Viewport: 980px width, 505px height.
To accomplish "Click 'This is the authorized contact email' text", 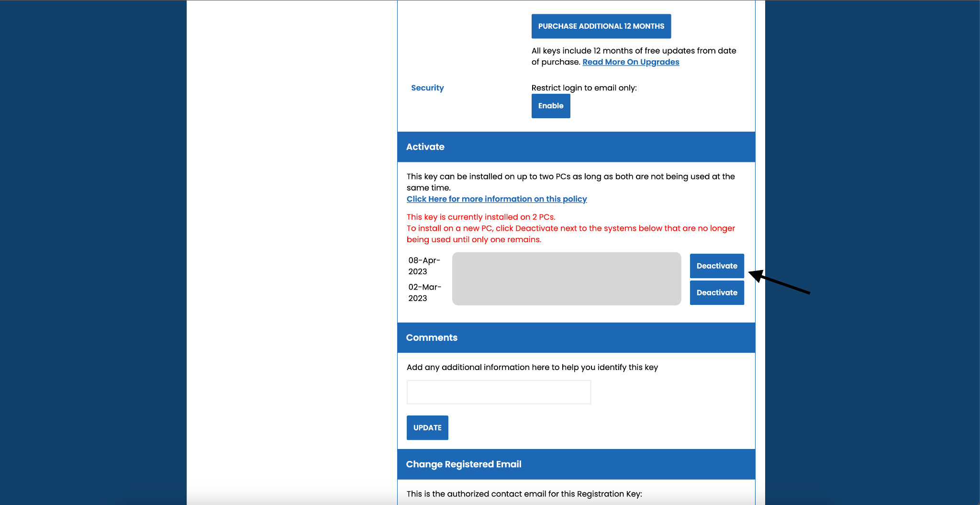I will (x=524, y=494).
